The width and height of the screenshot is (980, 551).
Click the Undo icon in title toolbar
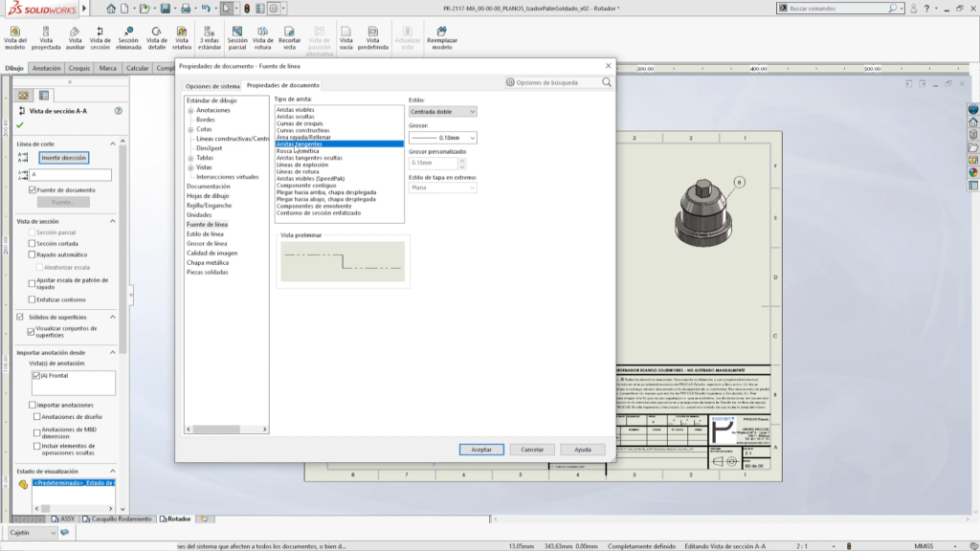click(206, 9)
